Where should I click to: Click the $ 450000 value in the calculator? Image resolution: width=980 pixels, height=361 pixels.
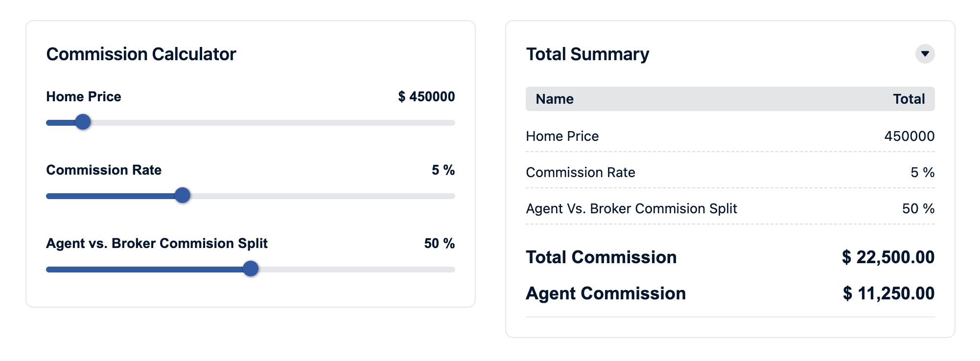(426, 97)
